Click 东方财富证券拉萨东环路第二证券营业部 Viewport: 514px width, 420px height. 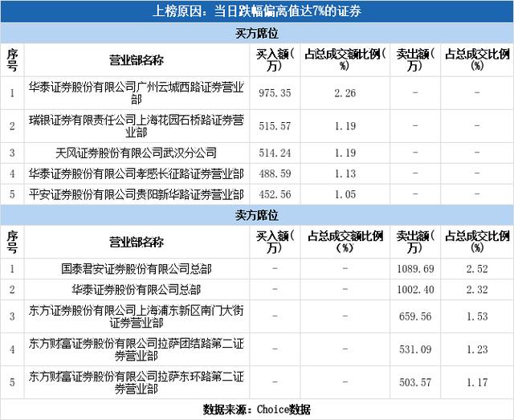(137, 382)
